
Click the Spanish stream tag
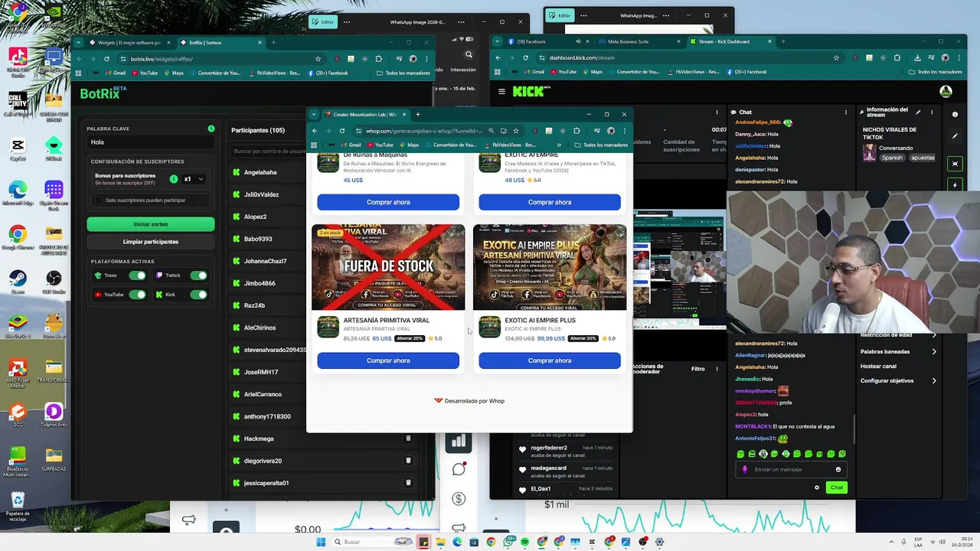pyautogui.click(x=892, y=158)
